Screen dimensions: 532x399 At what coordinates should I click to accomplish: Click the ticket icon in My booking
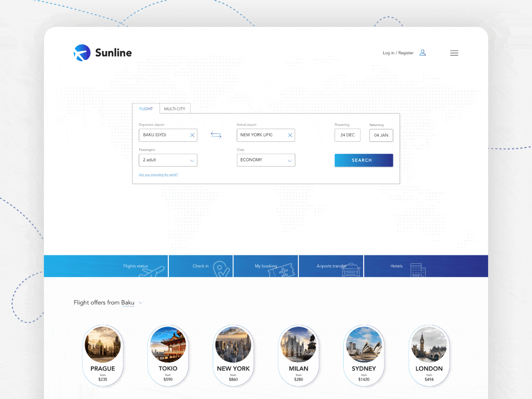[x=282, y=271]
